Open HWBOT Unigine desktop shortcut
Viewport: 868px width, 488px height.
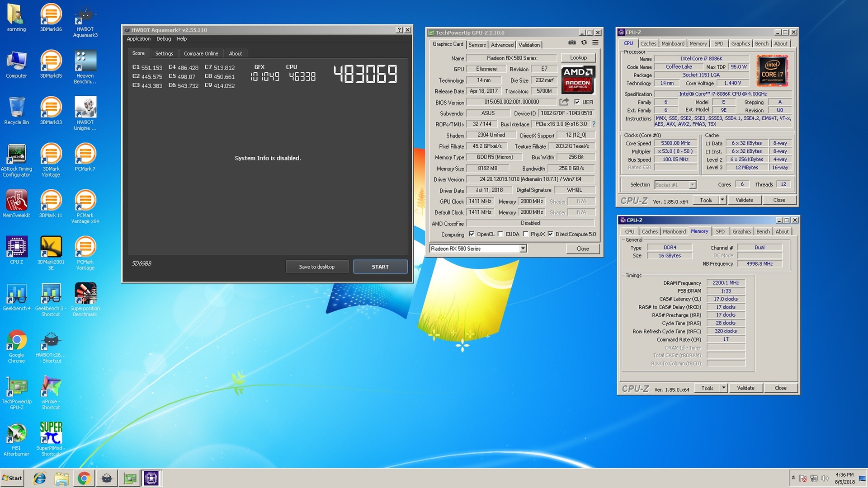(85, 114)
